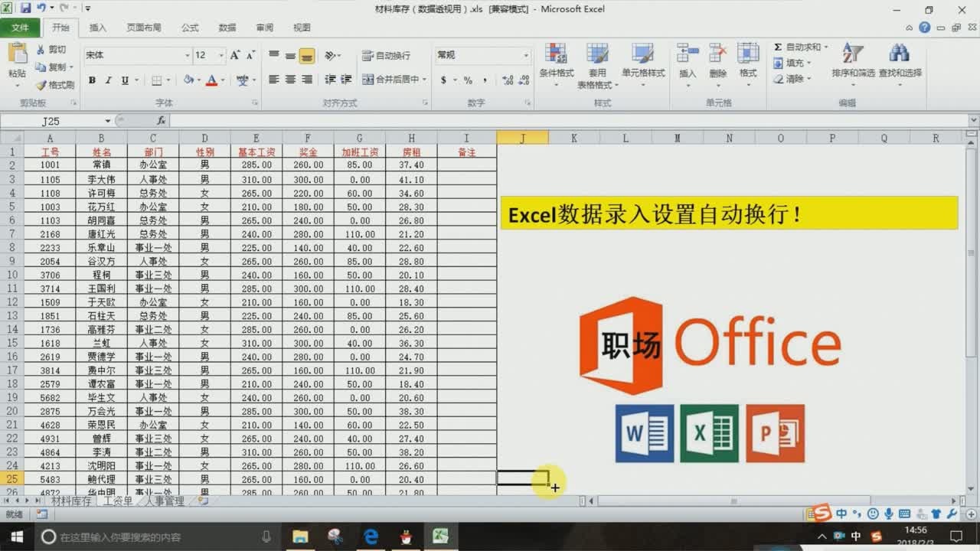Select the 材料库存 sheet tab
980x551 pixels.
pos(71,501)
